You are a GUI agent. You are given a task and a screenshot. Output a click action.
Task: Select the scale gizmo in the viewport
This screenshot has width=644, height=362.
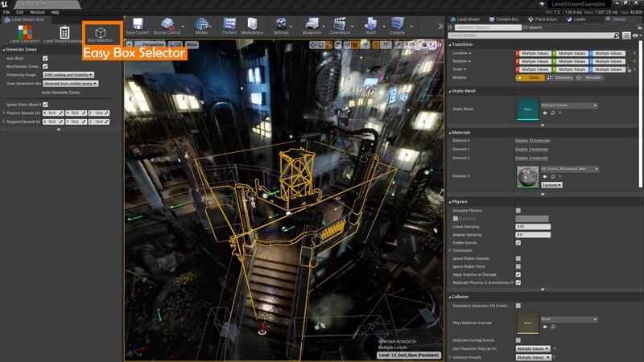328,45
